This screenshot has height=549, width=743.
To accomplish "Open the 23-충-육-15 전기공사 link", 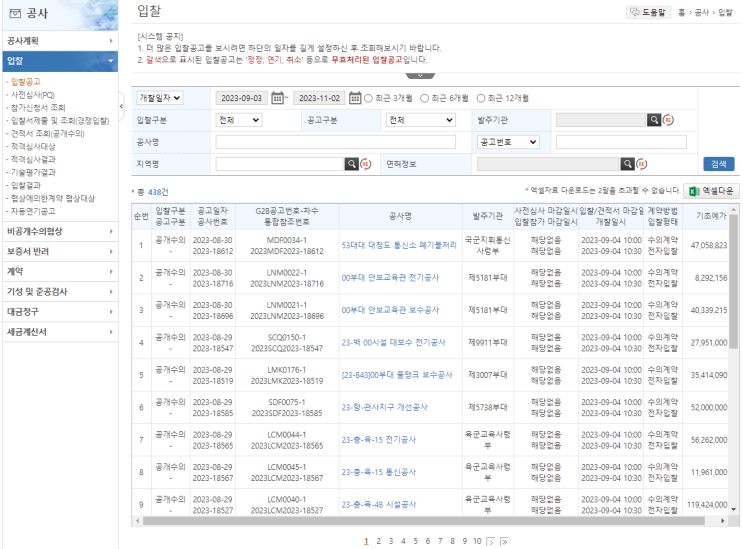I will pyautogui.click(x=379, y=440).
